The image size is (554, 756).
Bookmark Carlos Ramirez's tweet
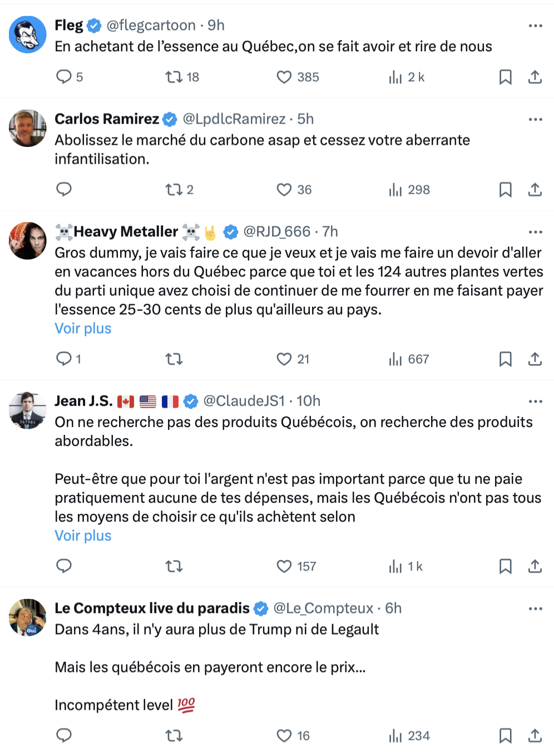tap(505, 190)
